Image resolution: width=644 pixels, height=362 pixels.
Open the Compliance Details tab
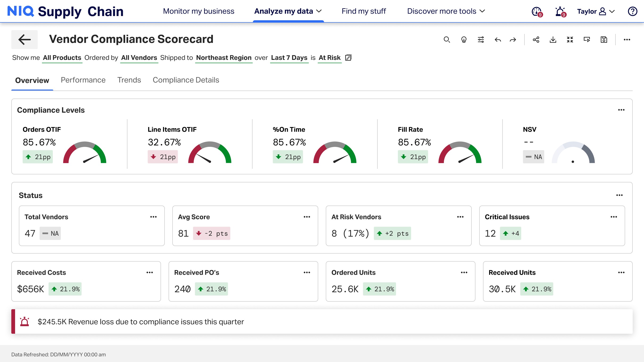(x=186, y=80)
